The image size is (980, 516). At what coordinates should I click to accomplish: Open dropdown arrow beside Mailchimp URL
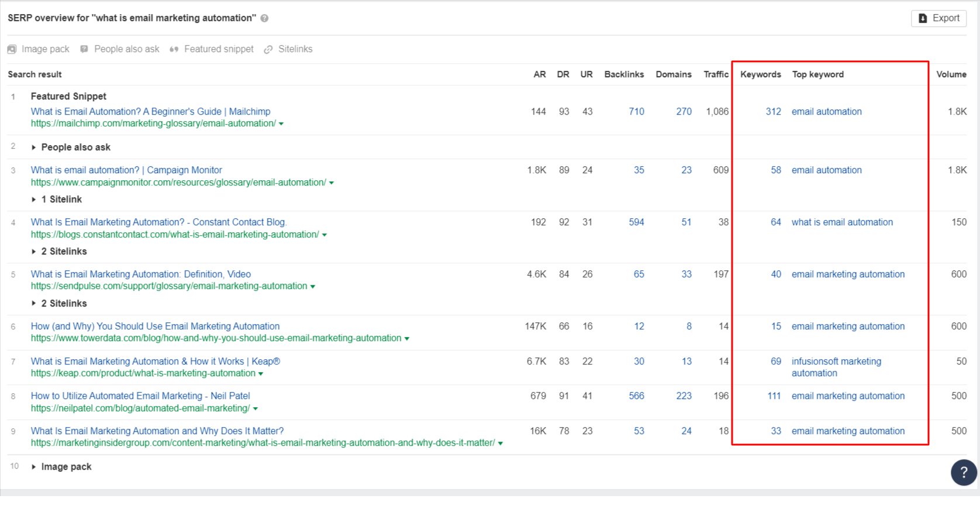[x=281, y=124]
